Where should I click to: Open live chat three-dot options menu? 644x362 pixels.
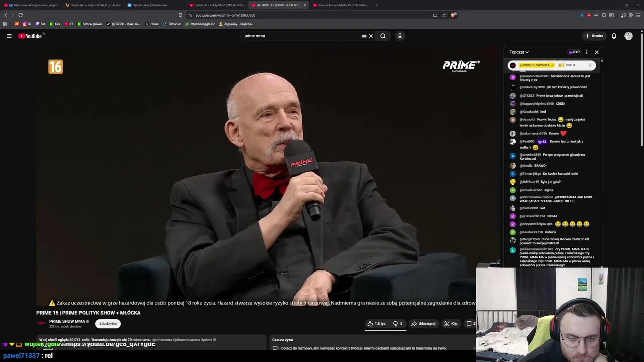click(586, 52)
